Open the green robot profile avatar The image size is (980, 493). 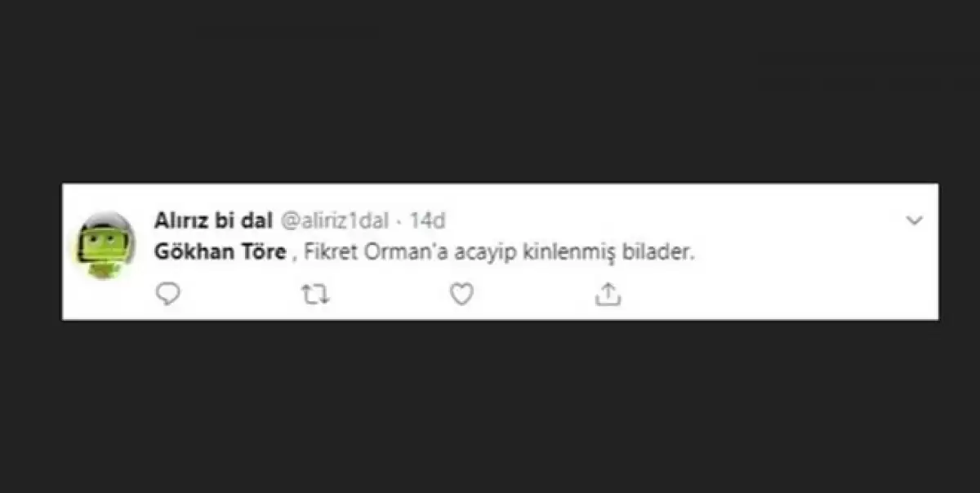(x=107, y=244)
